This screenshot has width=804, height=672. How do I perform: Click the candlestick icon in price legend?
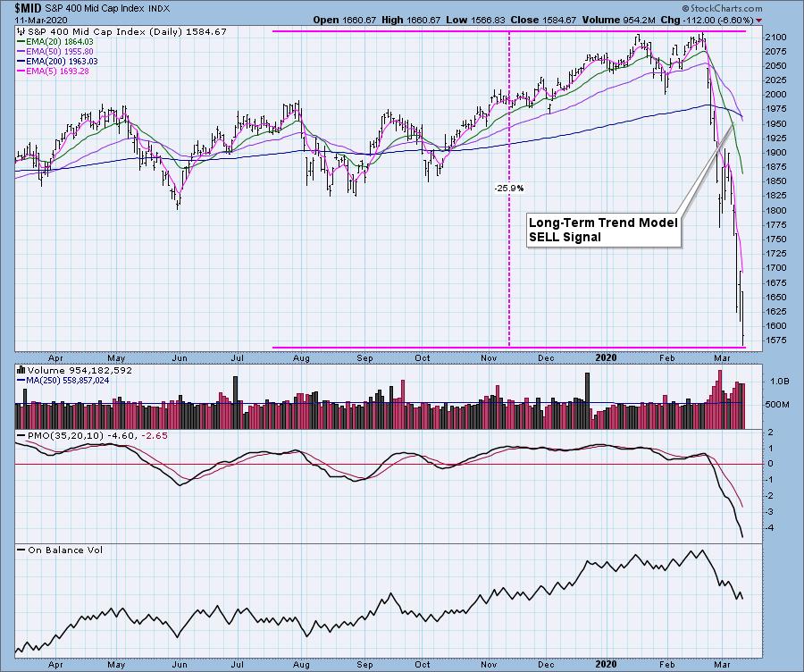(x=21, y=32)
